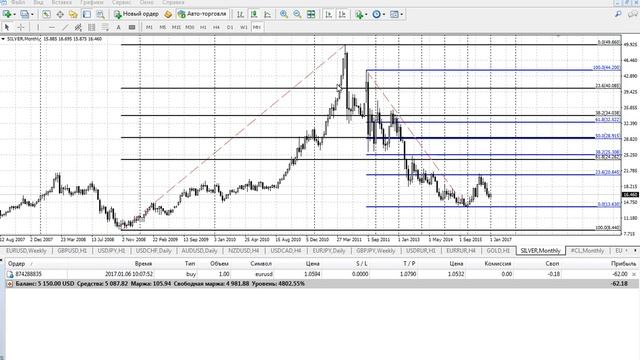Open the Справка menu
This screenshot has height=360, width=640.
(x=173, y=2)
